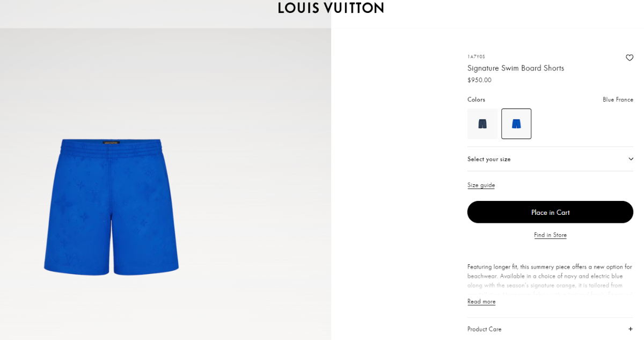
Task: Expand the Product Care section
Action: pyautogui.click(x=550, y=329)
